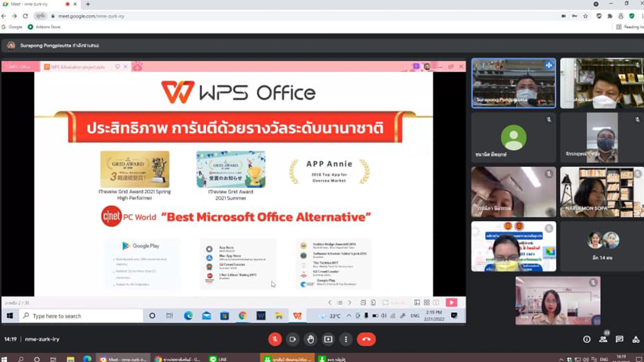Open Microsoft Edge from the bottom taskbar
The height and width of the screenshot is (362, 644).
pos(87,359)
